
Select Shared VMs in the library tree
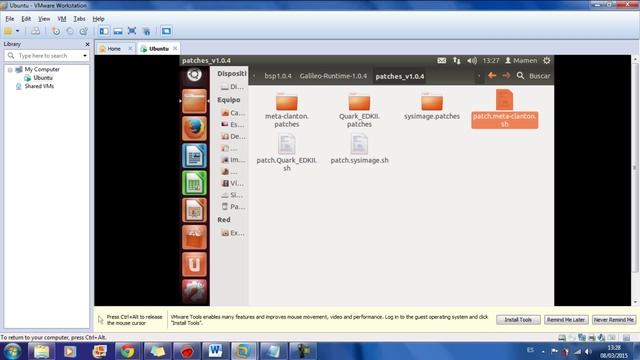(x=39, y=86)
